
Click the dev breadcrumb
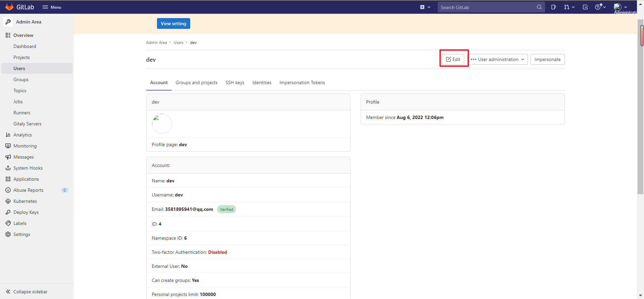[194, 43]
